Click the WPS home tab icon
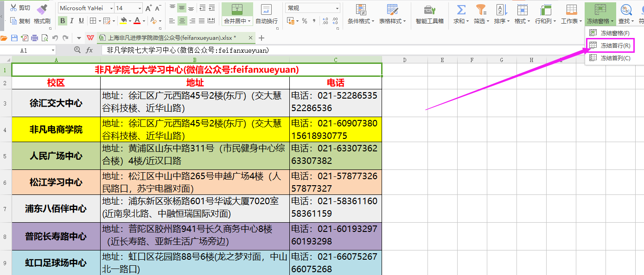The width and height of the screenshot is (644, 275). pyautogui.click(x=90, y=38)
